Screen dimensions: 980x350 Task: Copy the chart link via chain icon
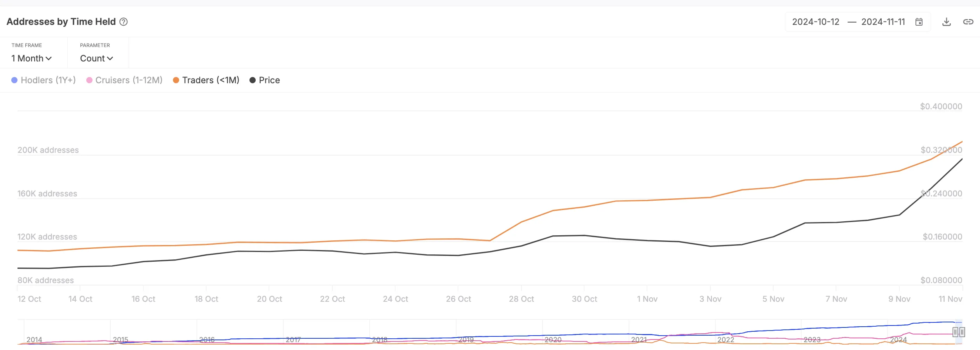[x=968, y=22]
